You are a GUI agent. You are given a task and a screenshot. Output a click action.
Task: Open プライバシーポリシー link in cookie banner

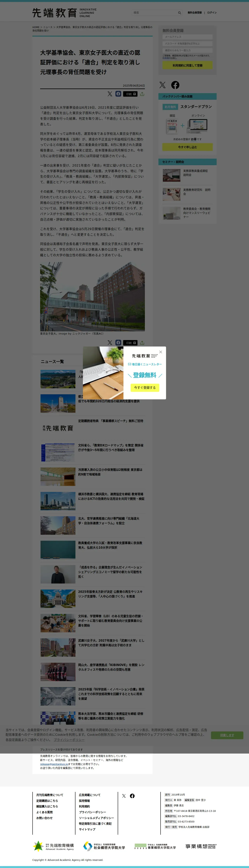[69, 740]
